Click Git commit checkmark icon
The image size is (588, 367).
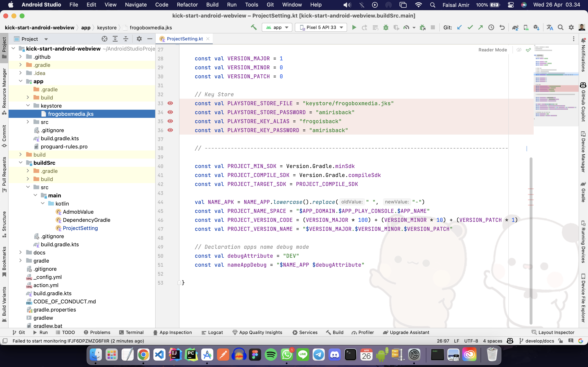[x=470, y=28]
